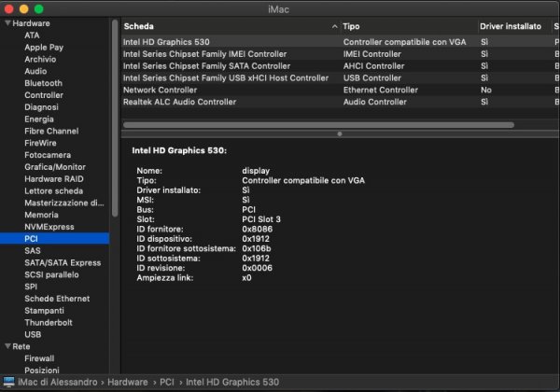Select the Network Controller table row
Viewport: 560px width, 392px height.
tap(161, 90)
